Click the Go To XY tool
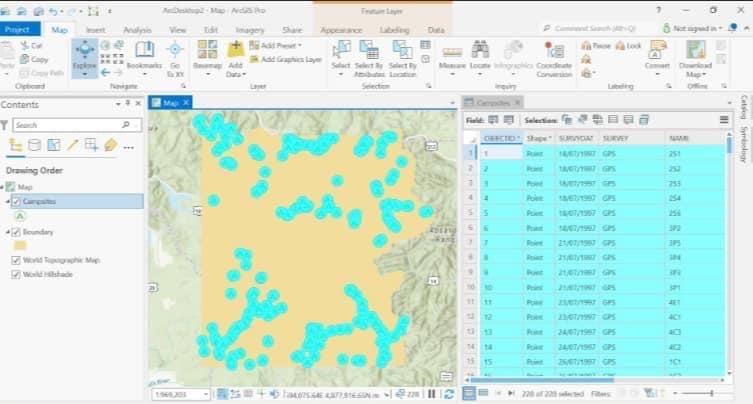This screenshot has width=753, height=404. tap(175, 59)
